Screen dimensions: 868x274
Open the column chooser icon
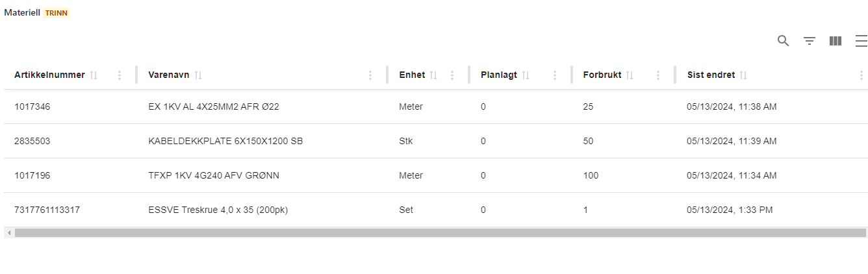[836, 41]
